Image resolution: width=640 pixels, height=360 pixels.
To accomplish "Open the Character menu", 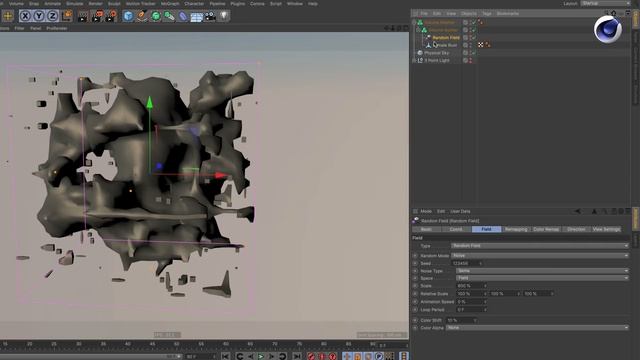I will pyautogui.click(x=194, y=4).
